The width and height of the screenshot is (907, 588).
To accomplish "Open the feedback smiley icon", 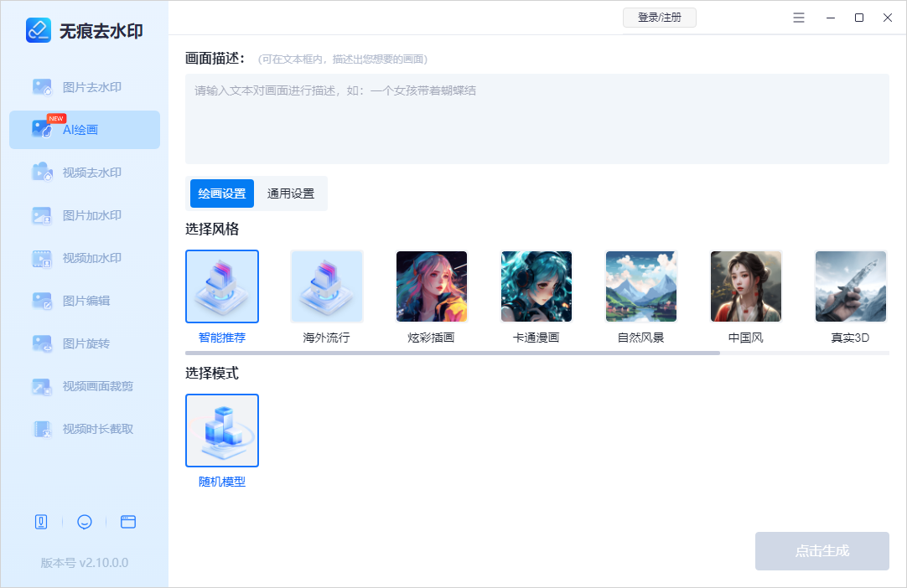I will [84, 521].
